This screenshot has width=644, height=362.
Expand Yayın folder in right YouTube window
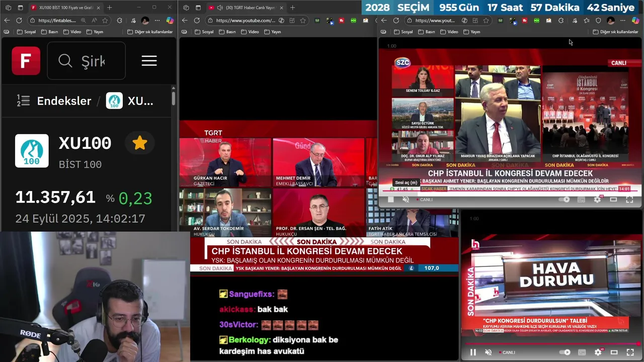coord(471,32)
